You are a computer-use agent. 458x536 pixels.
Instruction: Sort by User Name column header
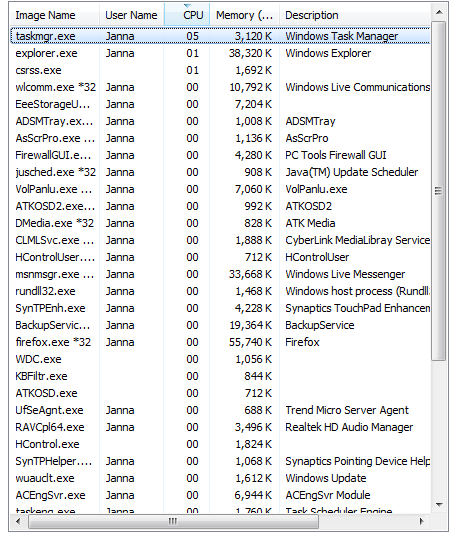pos(132,15)
